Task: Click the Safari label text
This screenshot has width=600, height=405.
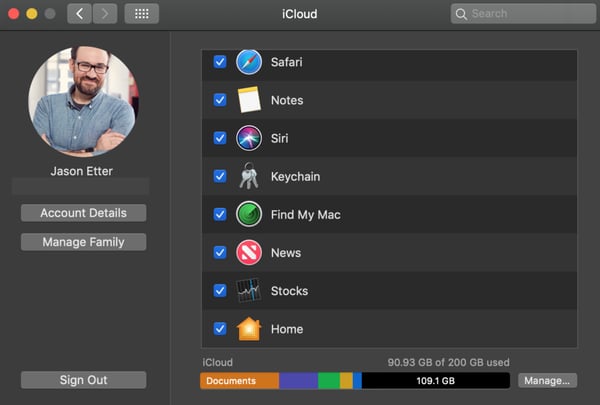Action: tap(287, 62)
